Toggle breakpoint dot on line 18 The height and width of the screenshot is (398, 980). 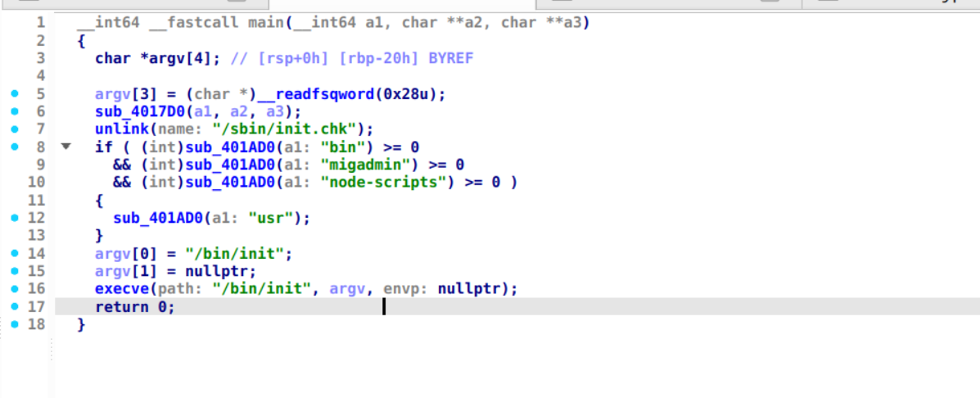click(x=15, y=324)
